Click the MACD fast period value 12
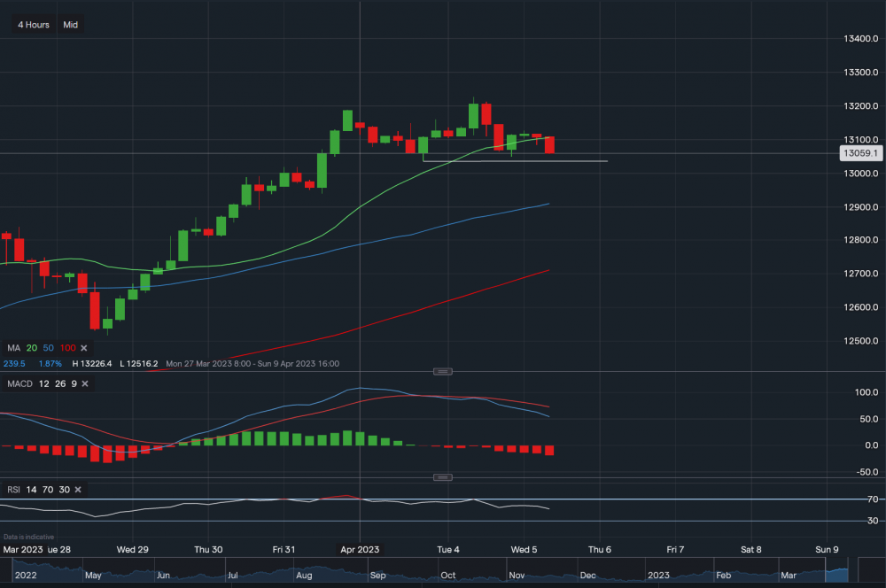Viewport: 886px width, 588px height. [43, 383]
